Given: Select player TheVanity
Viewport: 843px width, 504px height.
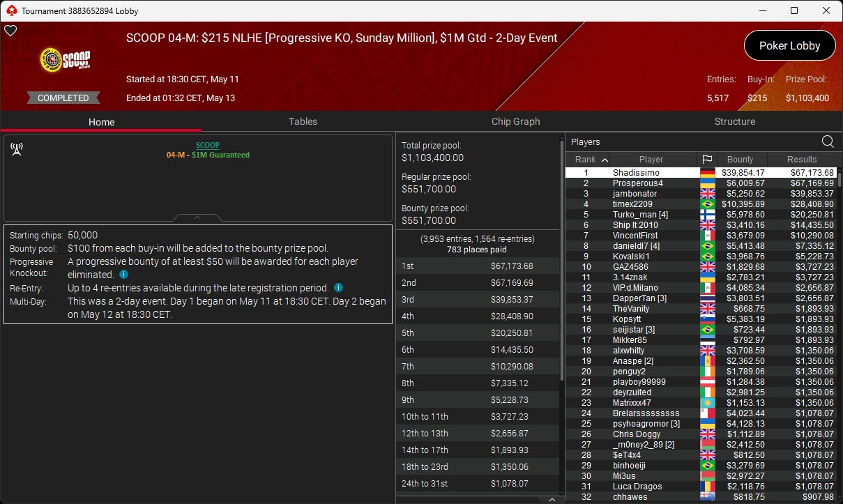Looking at the screenshot, I should point(631,309).
